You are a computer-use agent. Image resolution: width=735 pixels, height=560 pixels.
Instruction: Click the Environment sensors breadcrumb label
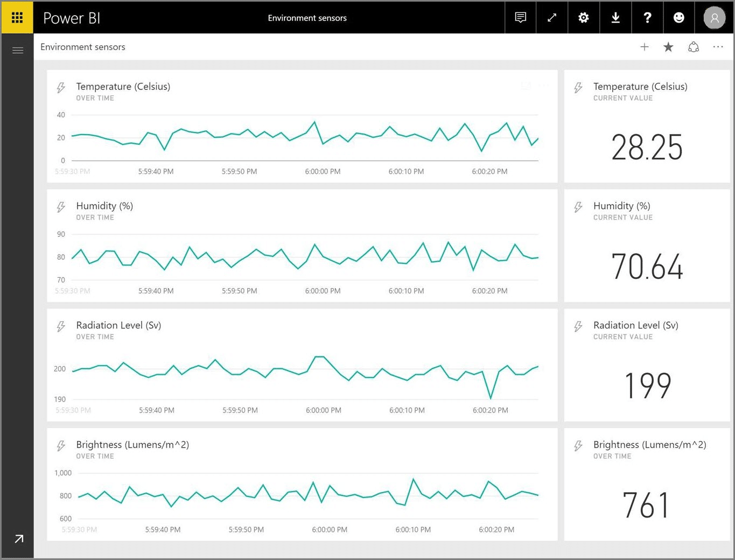82,47
